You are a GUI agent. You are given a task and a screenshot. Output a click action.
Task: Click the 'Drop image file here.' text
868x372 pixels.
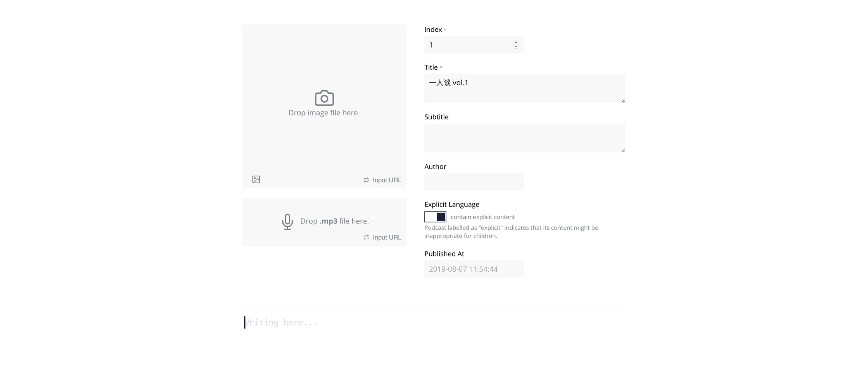click(x=324, y=113)
